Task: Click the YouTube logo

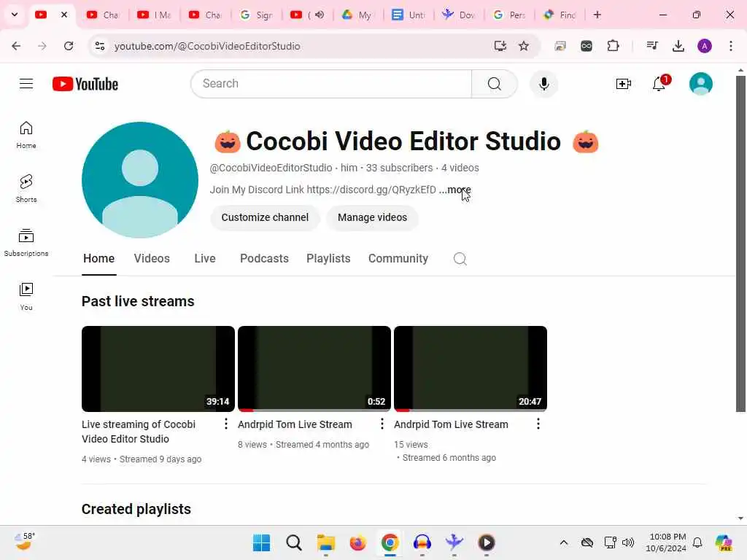Action: pyautogui.click(x=85, y=84)
